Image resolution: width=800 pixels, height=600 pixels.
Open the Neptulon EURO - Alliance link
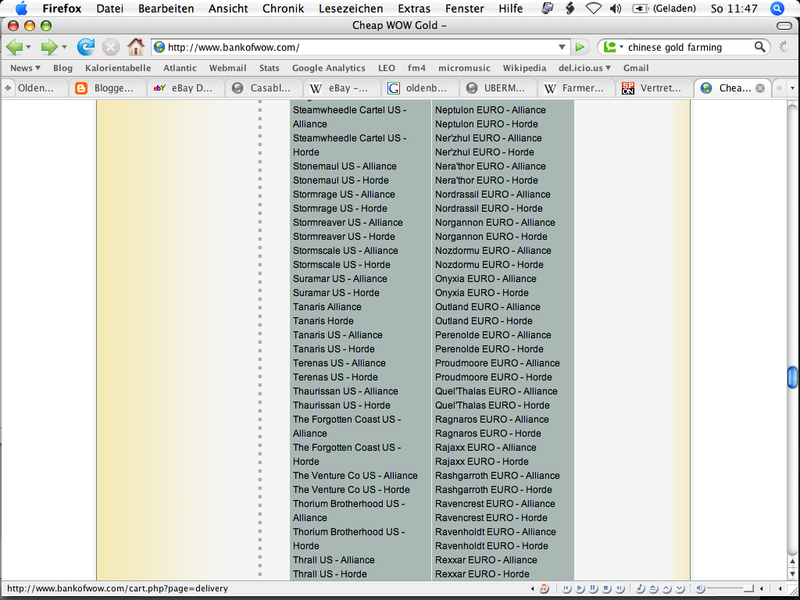coord(490,110)
